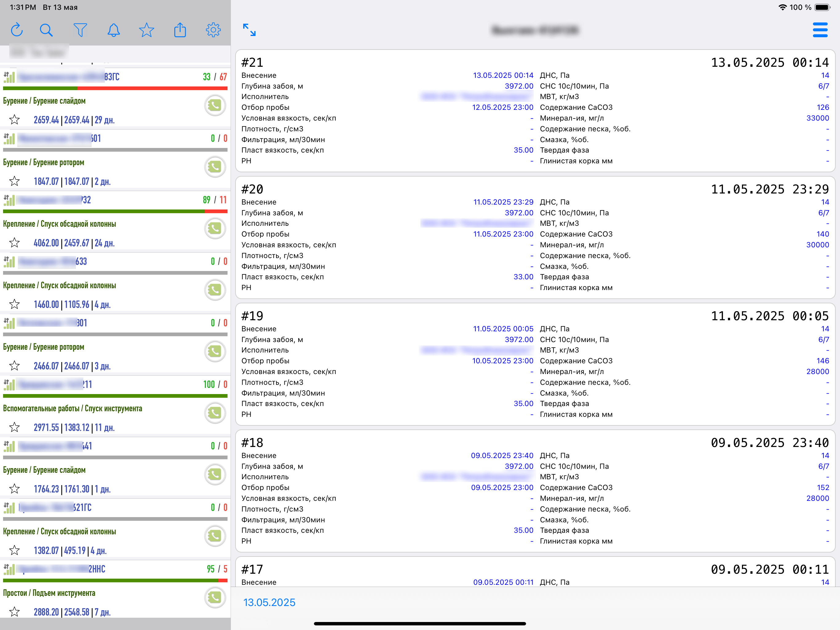Star the well with depth 4062.00
Viewport: 840px width, 630px height.
14,243
